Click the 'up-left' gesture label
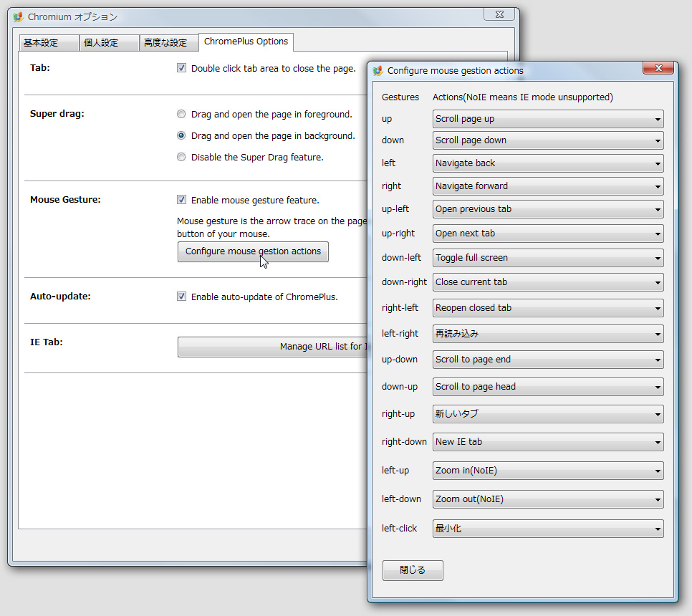 pos(395,209)
